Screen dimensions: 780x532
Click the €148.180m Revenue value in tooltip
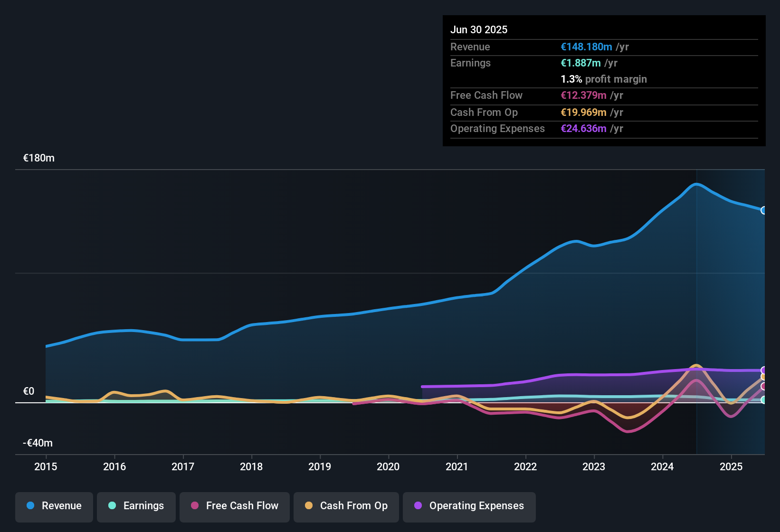coord(586,47)
